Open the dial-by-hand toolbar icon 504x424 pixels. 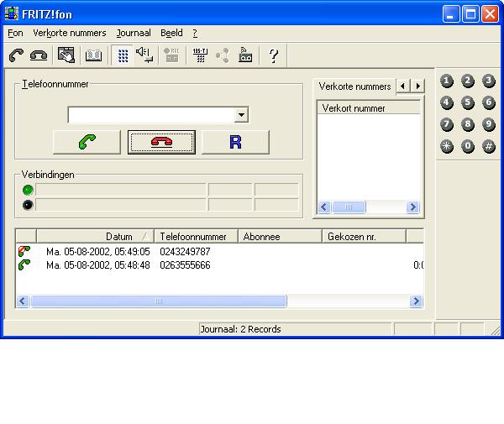point(66,55)
